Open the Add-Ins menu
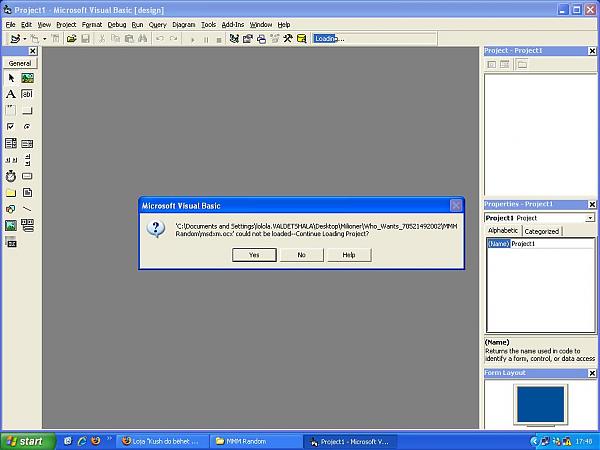600x450 pixels. point(233,24)
